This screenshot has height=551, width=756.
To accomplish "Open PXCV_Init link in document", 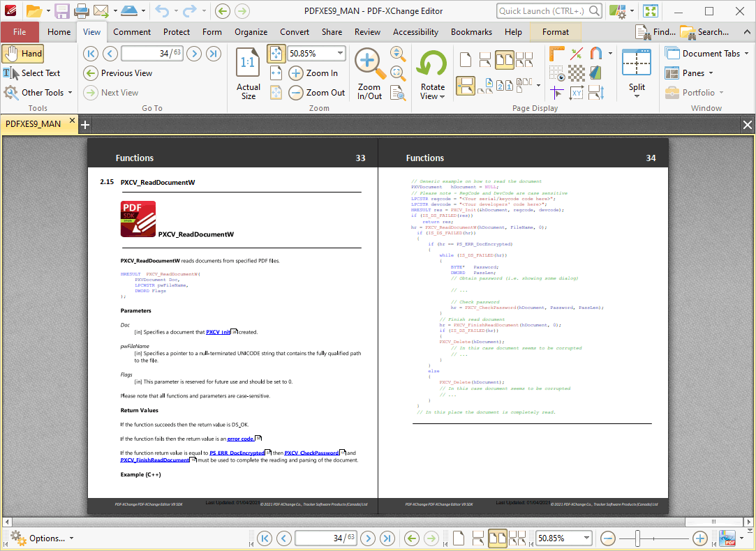I will (218, 332).
